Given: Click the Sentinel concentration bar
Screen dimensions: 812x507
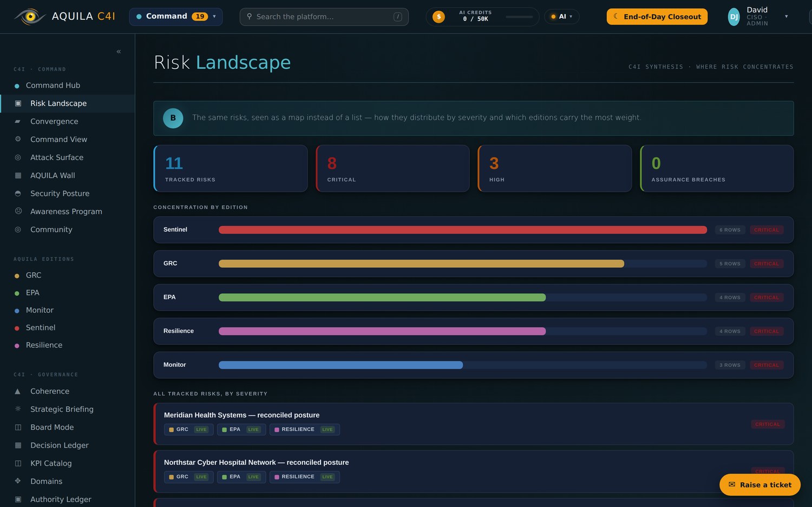Looking at the screenshot, I should pyautogui.click(x=463, y=230).
